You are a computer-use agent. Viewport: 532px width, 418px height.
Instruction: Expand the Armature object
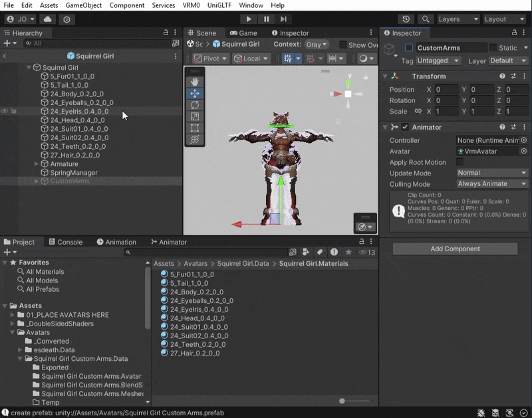[37, 163]
